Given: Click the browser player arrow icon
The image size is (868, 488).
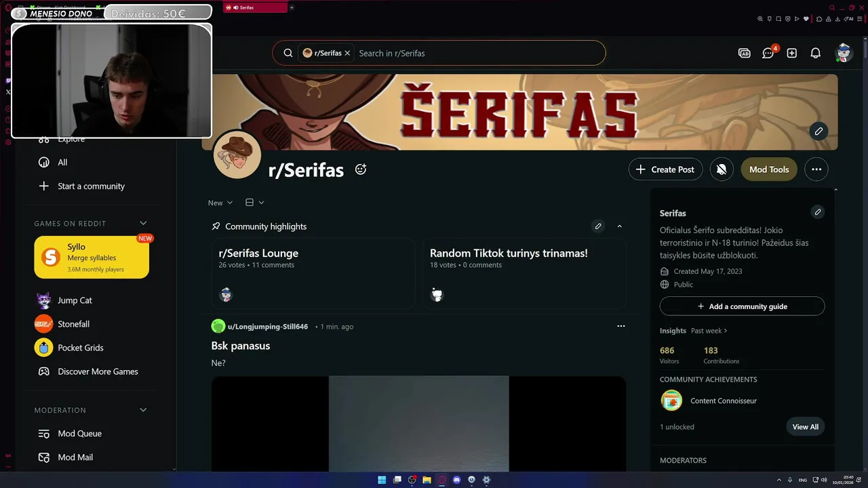Looking at the screenshot, I should click(x=797, y=19).
